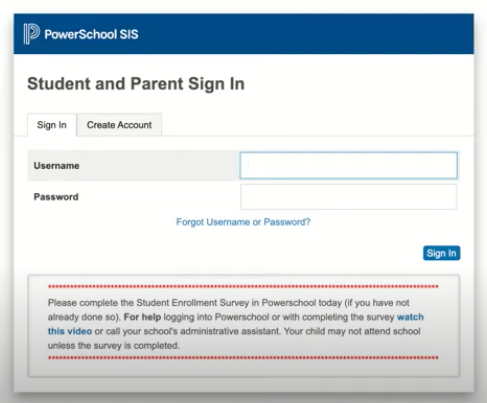Select the Password field label
This screenshot has height=403, width=487.
coord(56,197)
